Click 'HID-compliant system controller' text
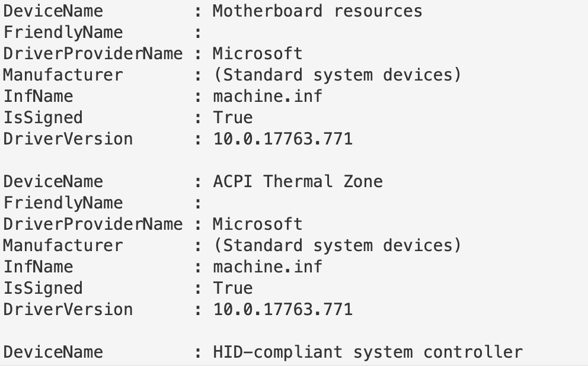This screenshot has height=366, width=588. 367,352
